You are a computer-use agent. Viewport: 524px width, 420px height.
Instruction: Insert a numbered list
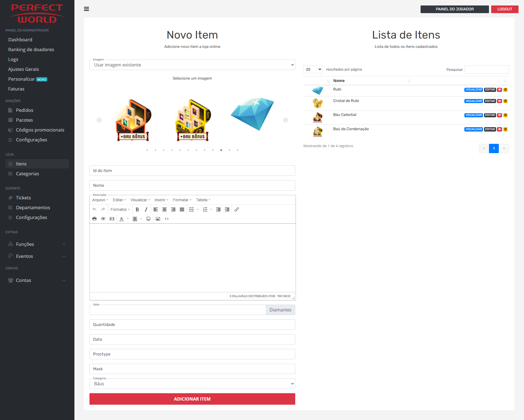tap(205, 209)
